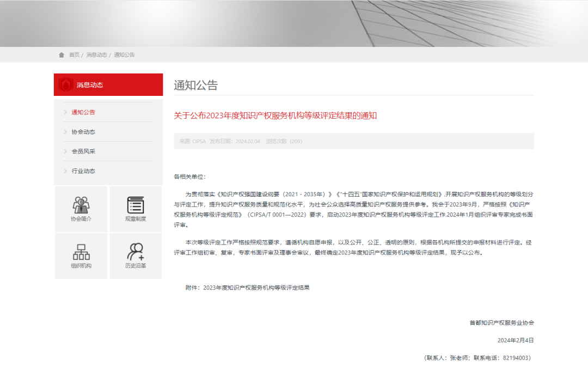588x377 pixels.
Task: Click the home icon in breadcrumb
Action: point(62,55)
